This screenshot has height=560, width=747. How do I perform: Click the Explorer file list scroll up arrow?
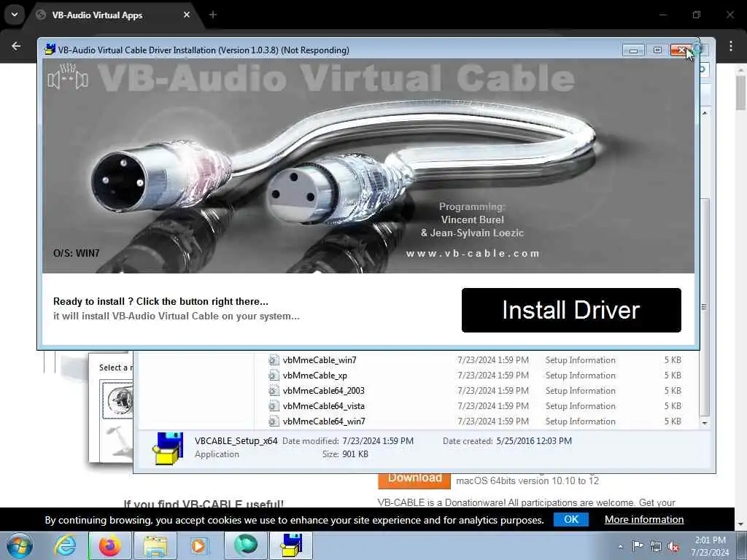point(705,113)
